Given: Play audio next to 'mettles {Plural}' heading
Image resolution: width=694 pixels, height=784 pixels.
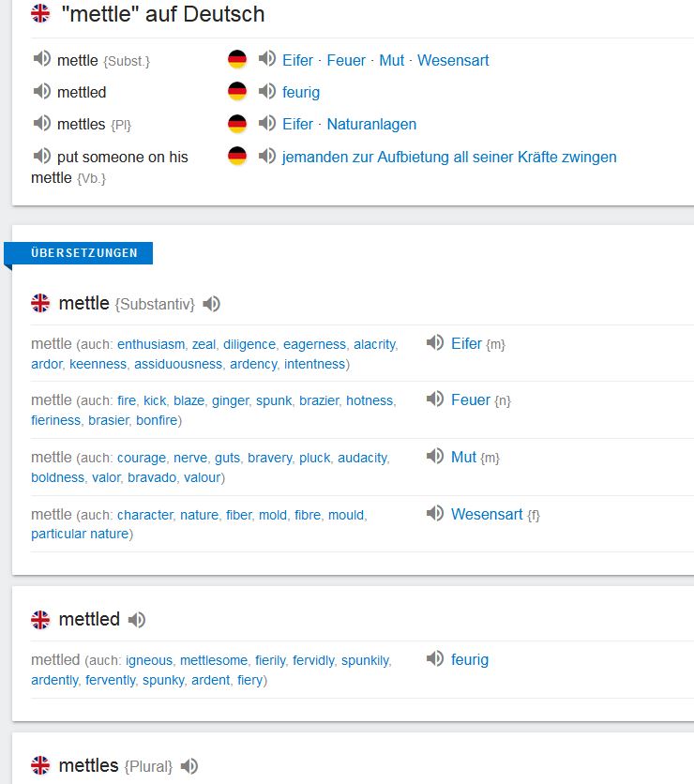Looking at the screenshot, I should click(189, 766).
